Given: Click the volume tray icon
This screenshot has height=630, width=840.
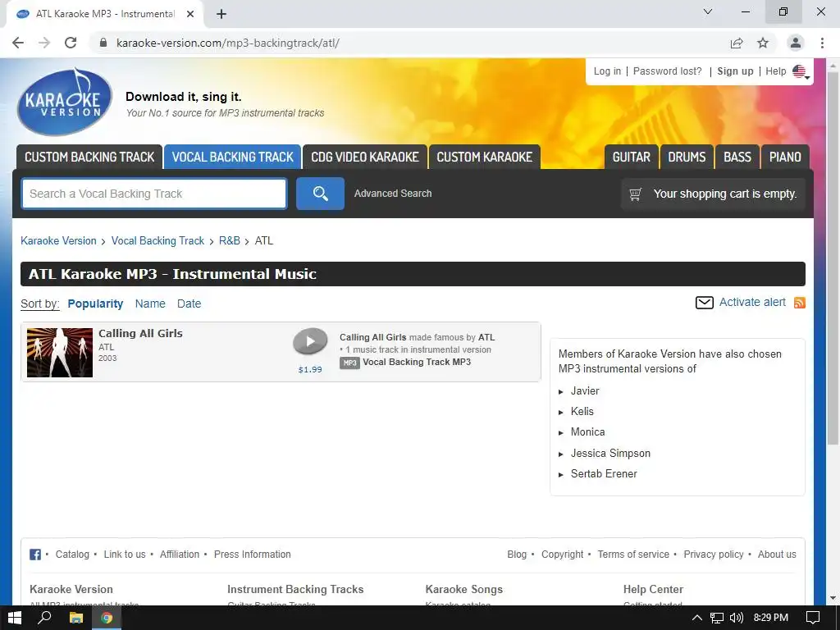Looking at the screenshot, I should click(737, 618).
